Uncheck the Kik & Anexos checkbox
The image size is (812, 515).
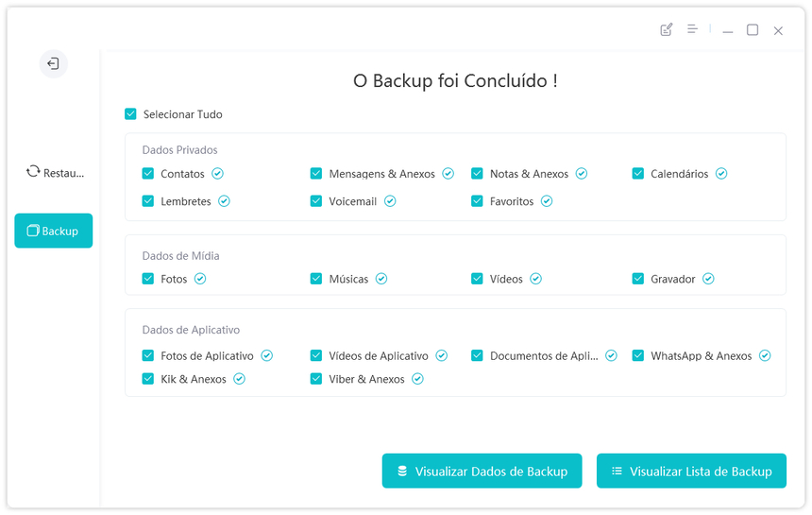[x=148, y=379]
